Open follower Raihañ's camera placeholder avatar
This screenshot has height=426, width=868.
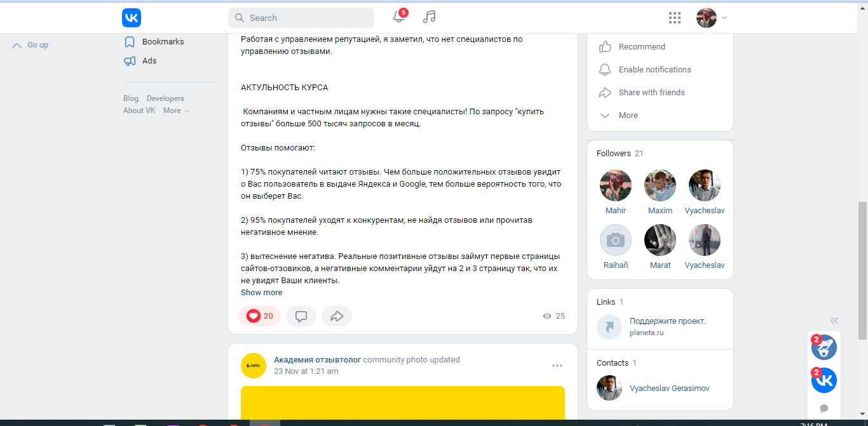point(616,240)
